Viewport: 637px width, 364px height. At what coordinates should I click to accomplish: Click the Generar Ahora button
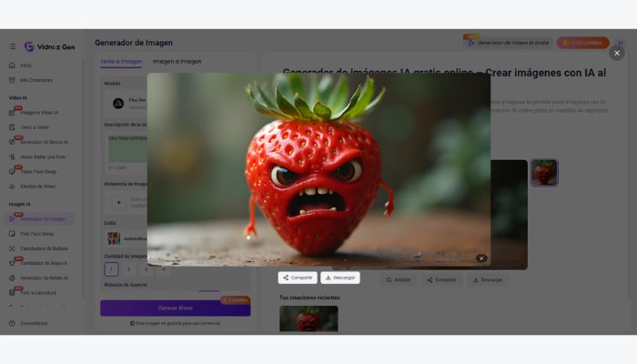(175, 308)
